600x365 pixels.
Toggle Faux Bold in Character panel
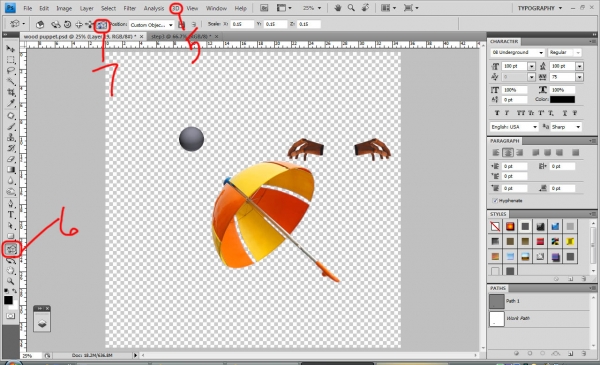(x=497, y=113)
